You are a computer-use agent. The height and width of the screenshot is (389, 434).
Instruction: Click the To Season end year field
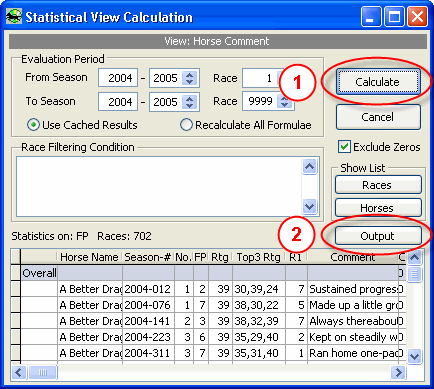coord(166,102)
